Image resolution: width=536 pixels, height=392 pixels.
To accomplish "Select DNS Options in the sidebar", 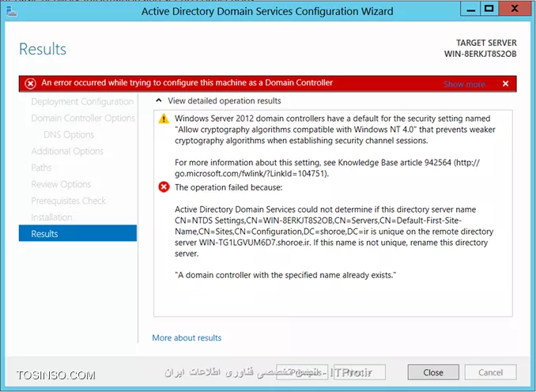I will pos(69,134).
